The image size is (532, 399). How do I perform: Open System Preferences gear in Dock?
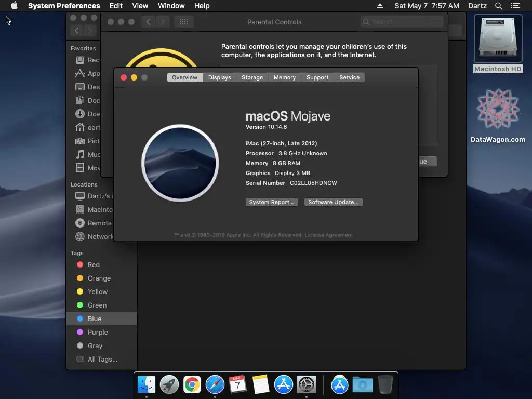click(x=307, y=385)
